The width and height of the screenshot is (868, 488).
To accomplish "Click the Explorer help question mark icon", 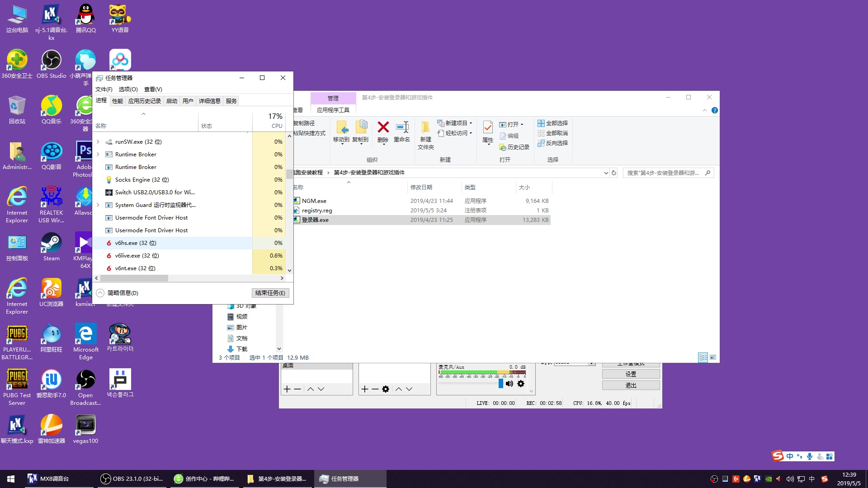I will [x=715, y=110].
